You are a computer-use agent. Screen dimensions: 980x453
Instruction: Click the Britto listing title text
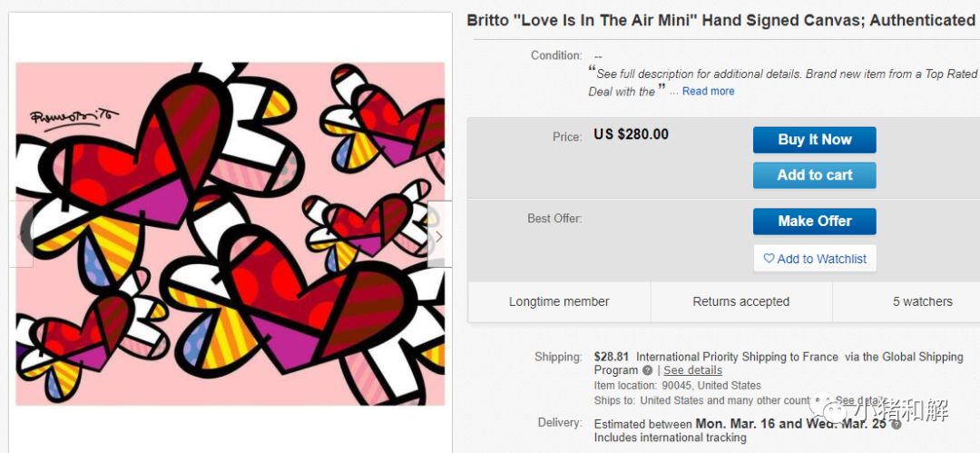coord(720,20)
